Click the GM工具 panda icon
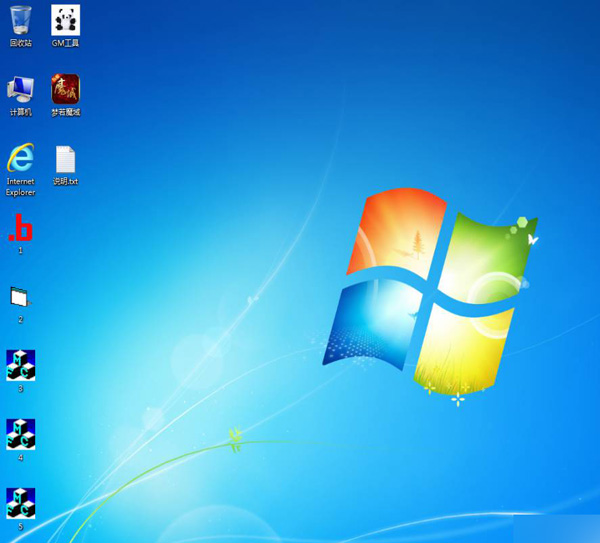The height and width of the screenshot is (543, 600). coord(65,20)
